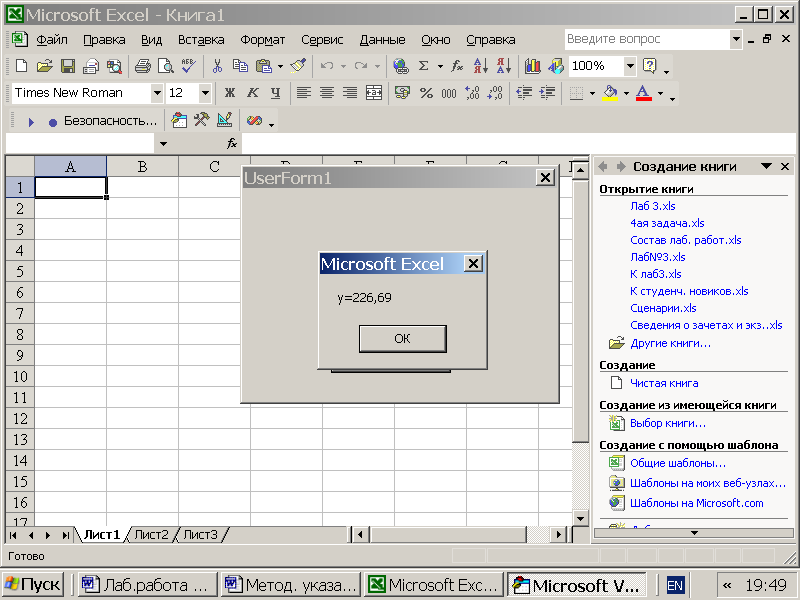Viewport: 800px width, 600px height.
Task: Open the Правка menu
Action: 104,40
